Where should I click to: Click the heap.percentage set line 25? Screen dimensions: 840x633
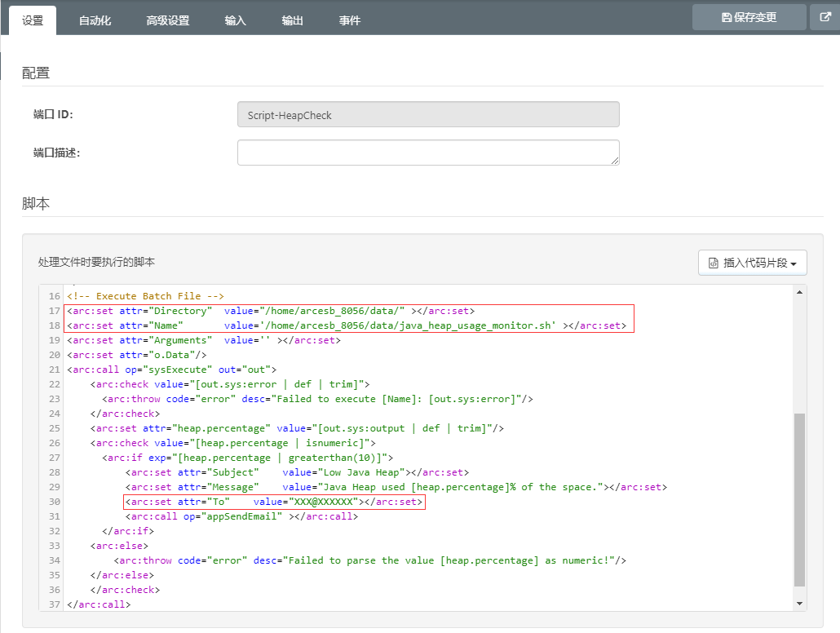point(297,428)
